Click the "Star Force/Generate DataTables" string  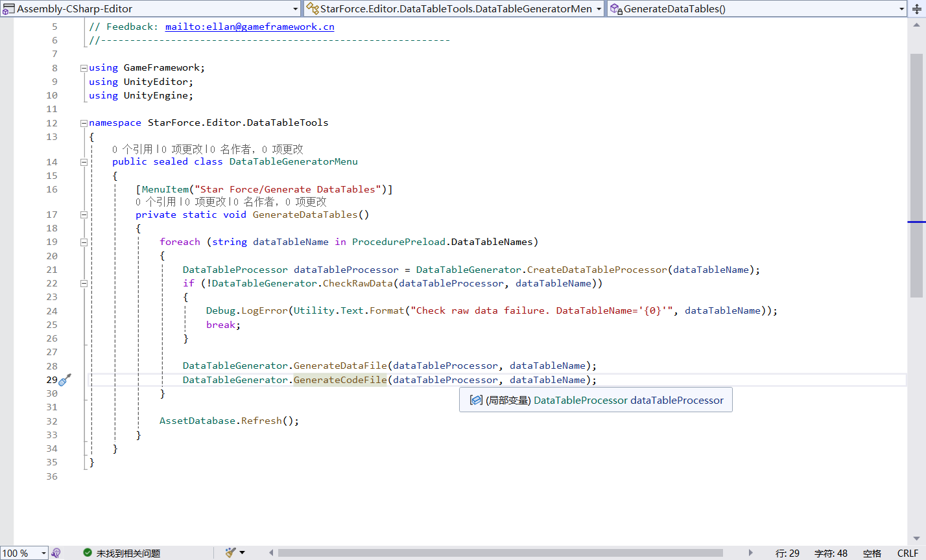[288, 189]
